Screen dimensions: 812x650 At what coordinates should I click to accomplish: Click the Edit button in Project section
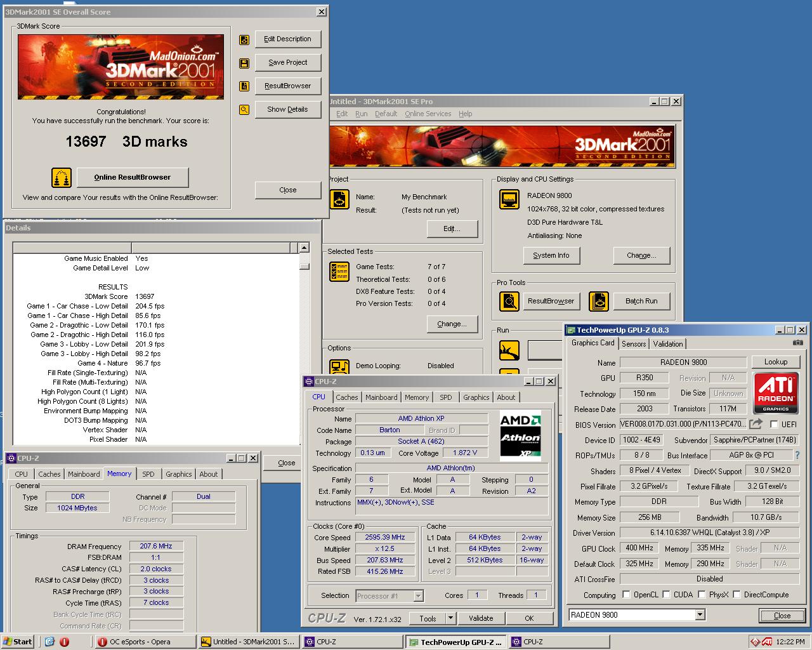tap(452, 229)
